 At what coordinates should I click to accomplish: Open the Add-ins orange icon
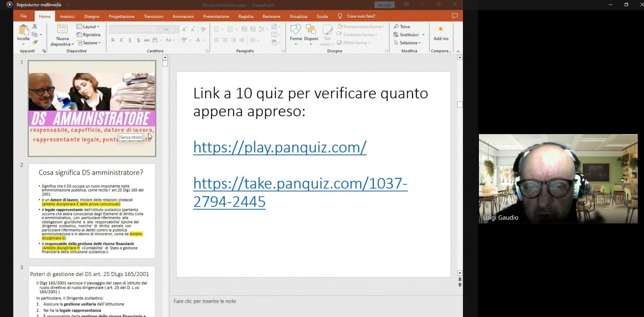[441, 29]
